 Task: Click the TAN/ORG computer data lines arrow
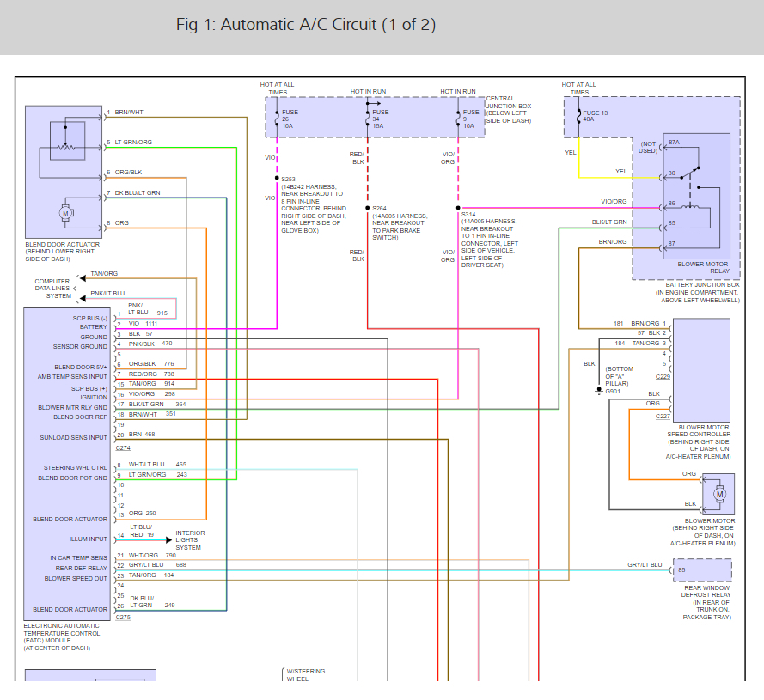point(83,278)
